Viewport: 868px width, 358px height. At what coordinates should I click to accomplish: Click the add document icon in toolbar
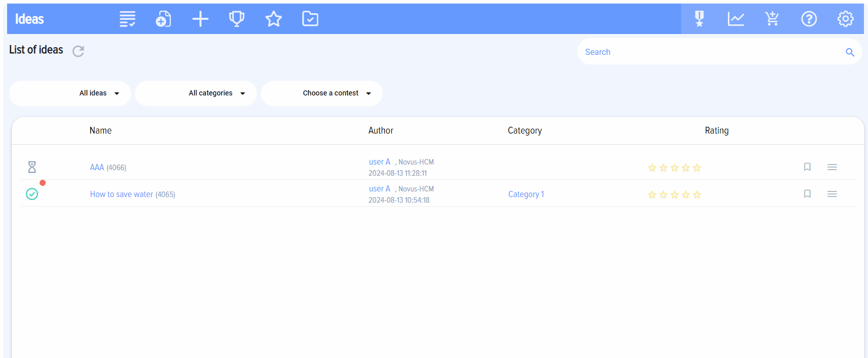[x=163, y=19]
